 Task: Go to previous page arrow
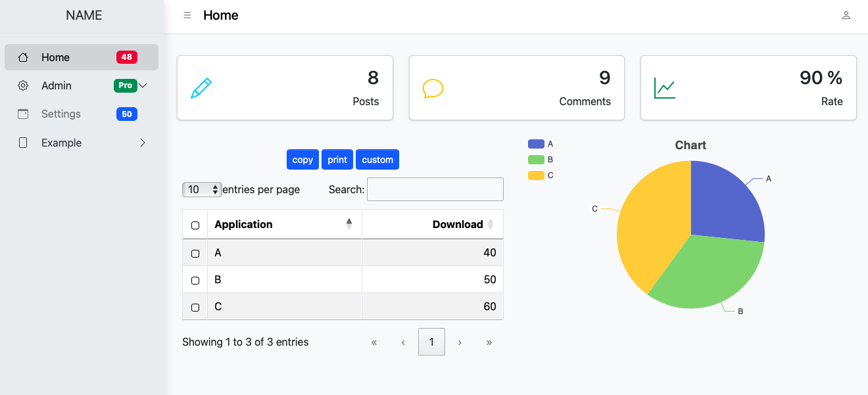point(403,342)
